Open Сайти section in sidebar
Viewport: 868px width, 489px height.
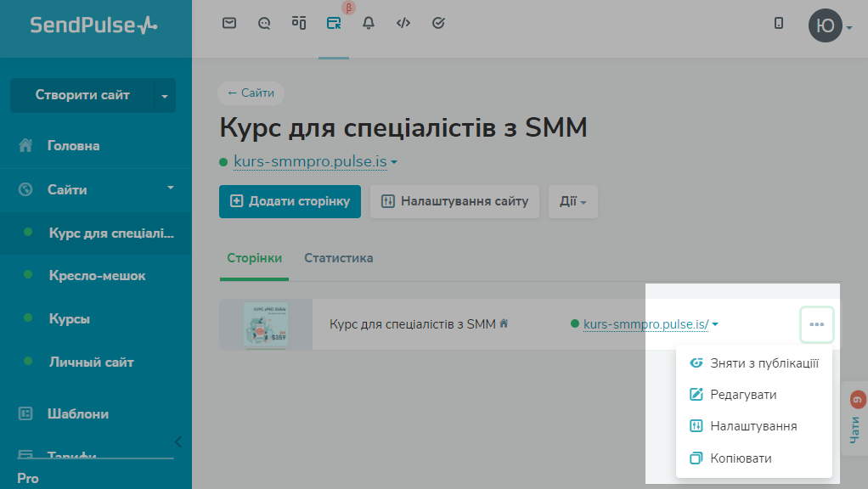pyautogui.click(x=68, y=189)
